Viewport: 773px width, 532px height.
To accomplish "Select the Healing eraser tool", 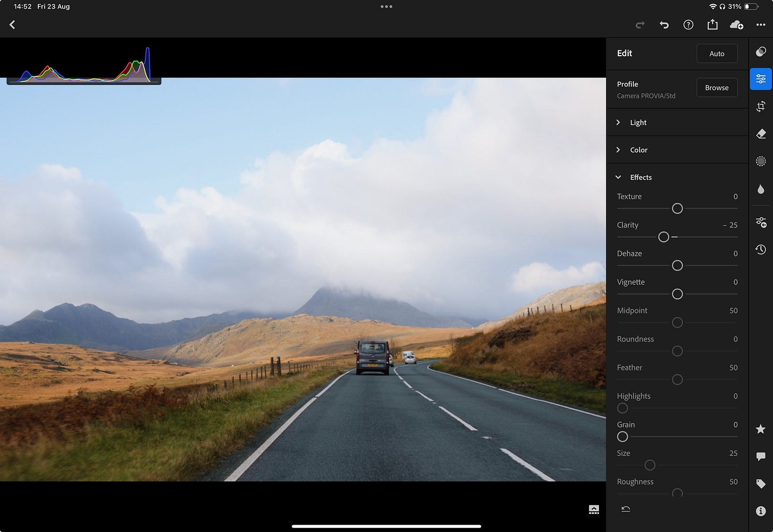I will coord(761,134).
